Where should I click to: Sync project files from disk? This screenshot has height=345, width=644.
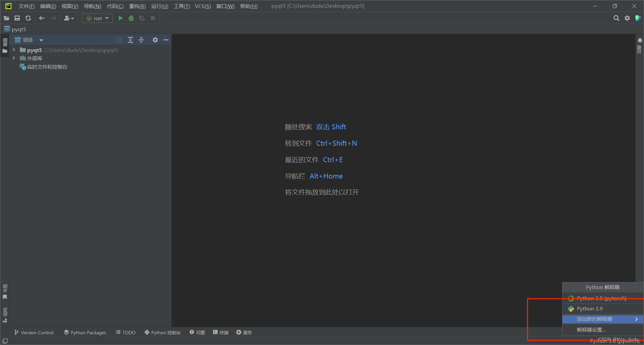28,18
